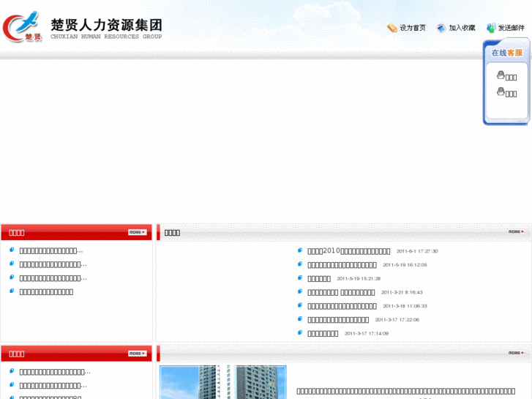Open news item dated 2011-3-17 17:22:06
The image size is (532, 399).
[x=338, y=320]
